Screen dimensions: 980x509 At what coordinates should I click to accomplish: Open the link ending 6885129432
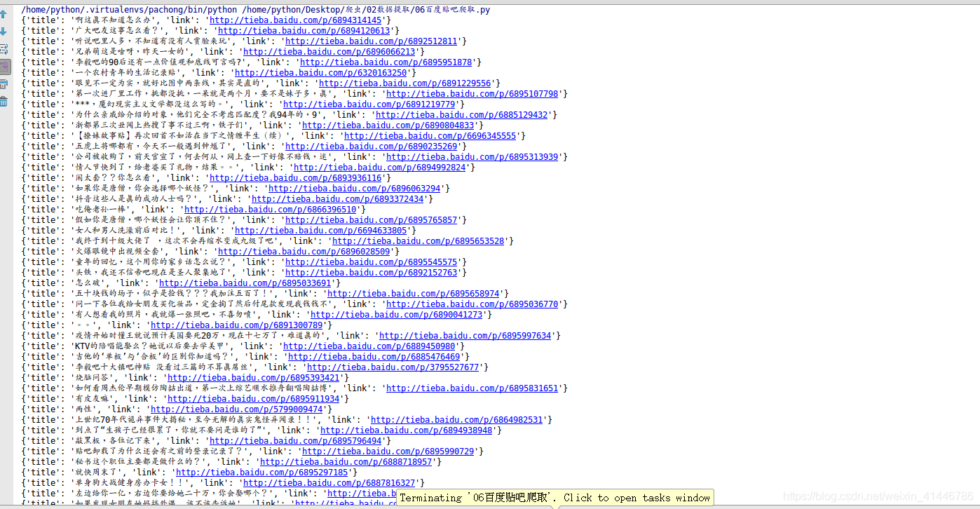click(462, 115)
